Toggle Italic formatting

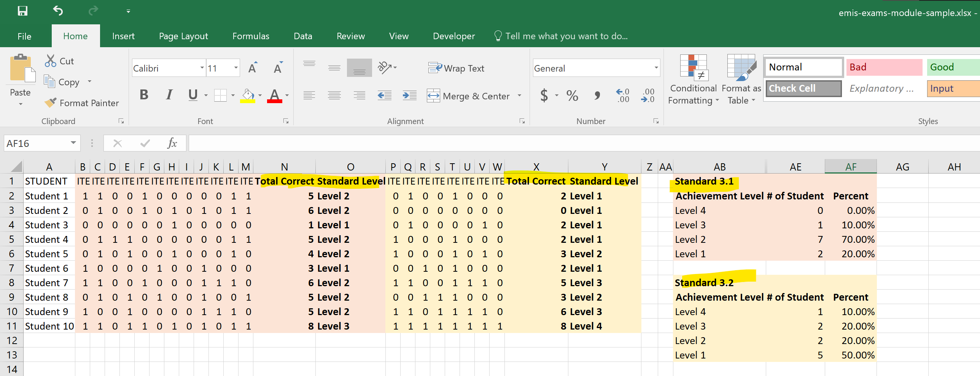point(169,95)
